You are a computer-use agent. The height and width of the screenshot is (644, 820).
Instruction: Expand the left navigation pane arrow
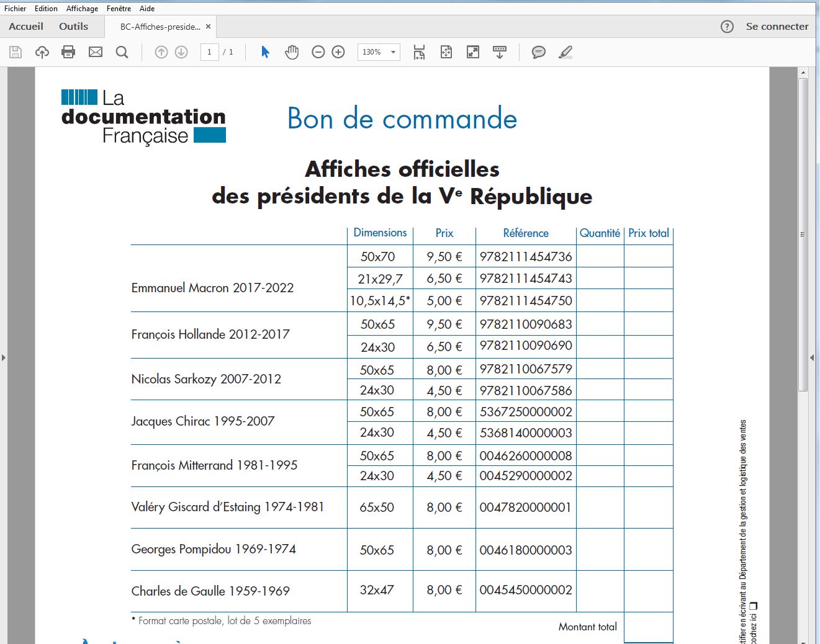point(3,357)
